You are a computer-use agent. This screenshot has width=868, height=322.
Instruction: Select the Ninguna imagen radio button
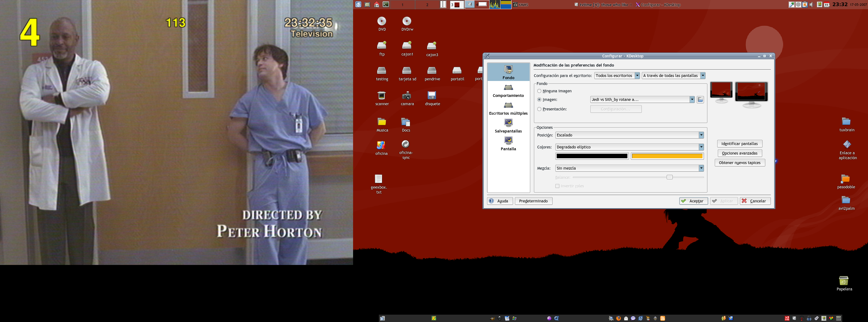click(539, 91)
